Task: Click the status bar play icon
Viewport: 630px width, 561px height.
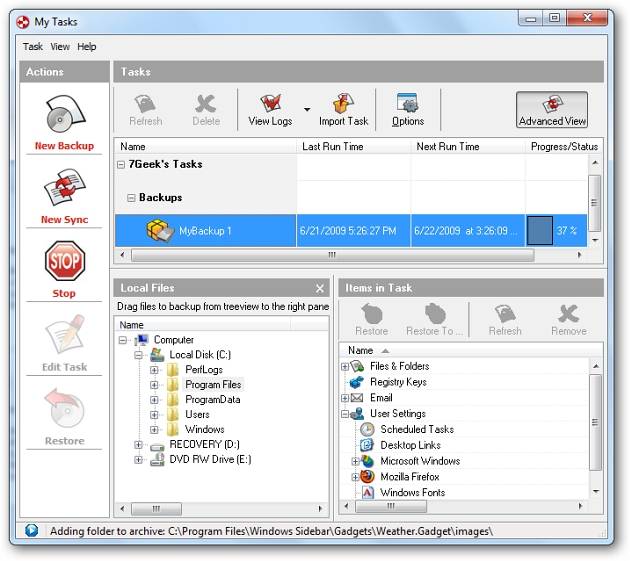Action: click(x=31, y=530)
